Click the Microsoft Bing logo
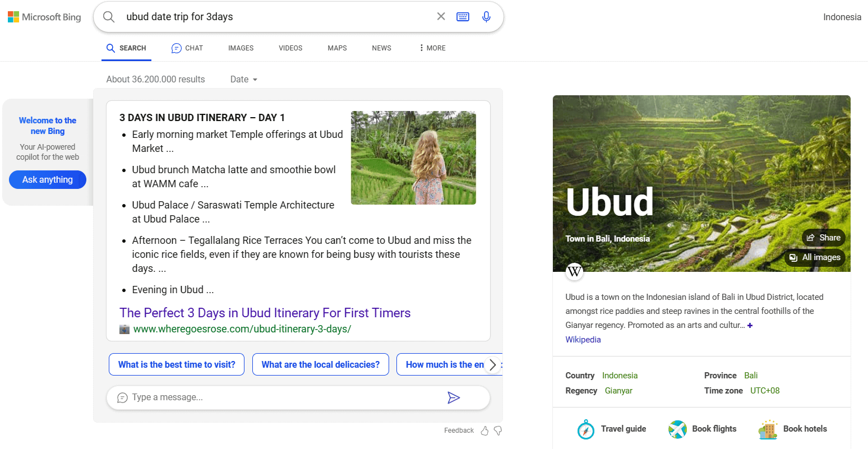Screen dimensions: 868x449 44,17
